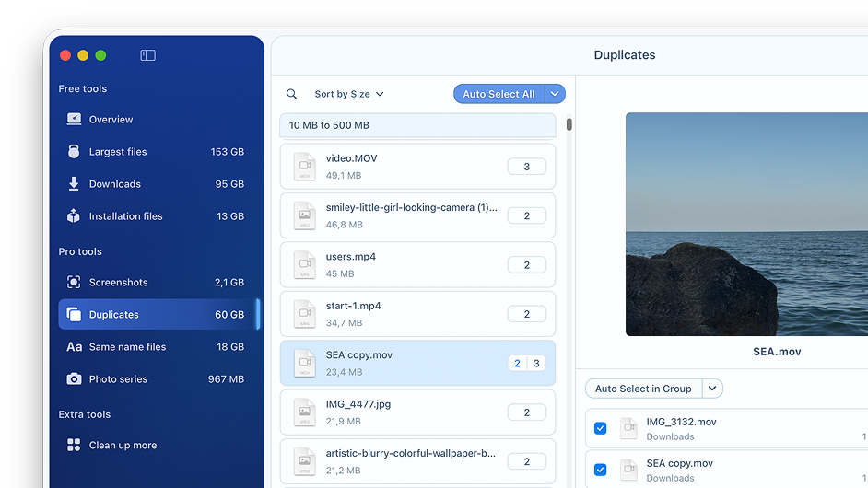This screenshot has width=868, height=488.
Task: Click the count badge 3 for video.MOV
Action: (x=526, y=167)
